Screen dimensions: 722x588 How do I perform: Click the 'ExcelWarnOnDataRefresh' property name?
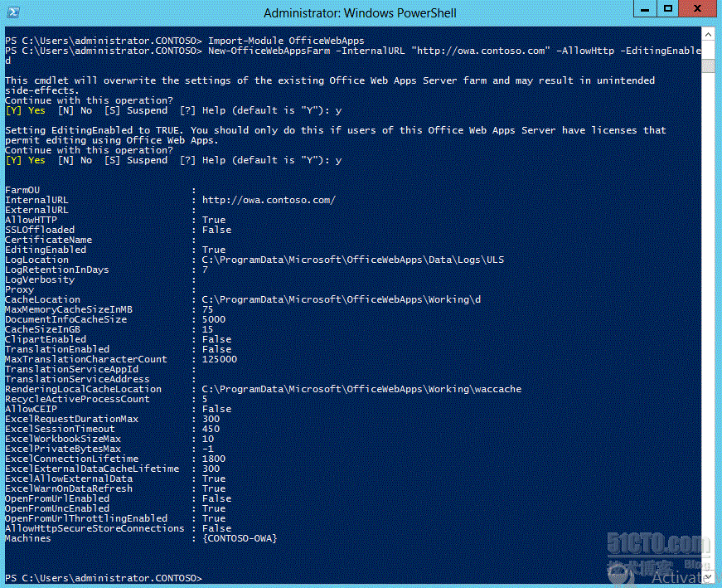tap(69, 489)
